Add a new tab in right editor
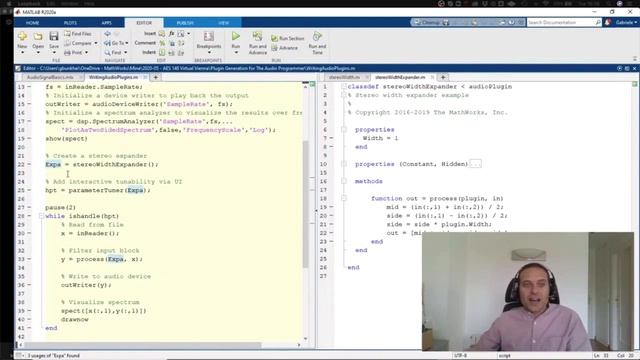This screenshot has height=360, width=640. pyautogui.click(x=443, y=77)
